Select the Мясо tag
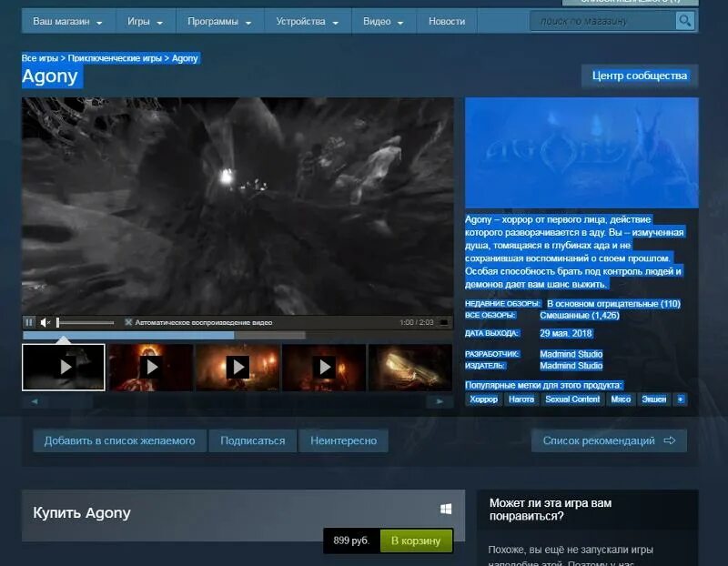 (x=621, y=399)
